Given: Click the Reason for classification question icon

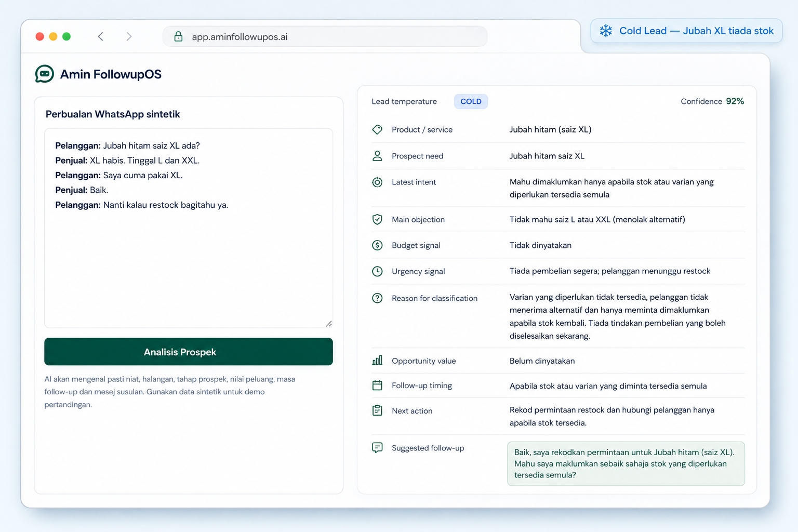Looking at the screenshot, I should coord(377,298).
